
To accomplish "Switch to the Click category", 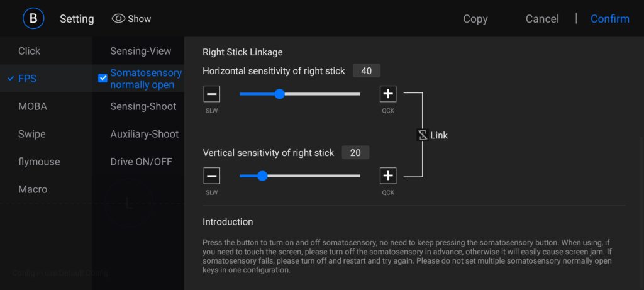I will (x=29, y=51).
